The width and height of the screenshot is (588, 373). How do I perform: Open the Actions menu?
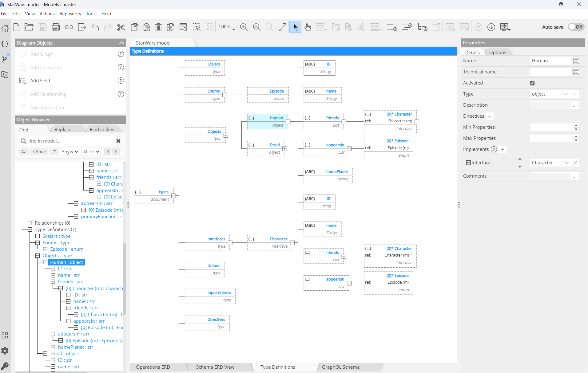click(x=47, y=14)
